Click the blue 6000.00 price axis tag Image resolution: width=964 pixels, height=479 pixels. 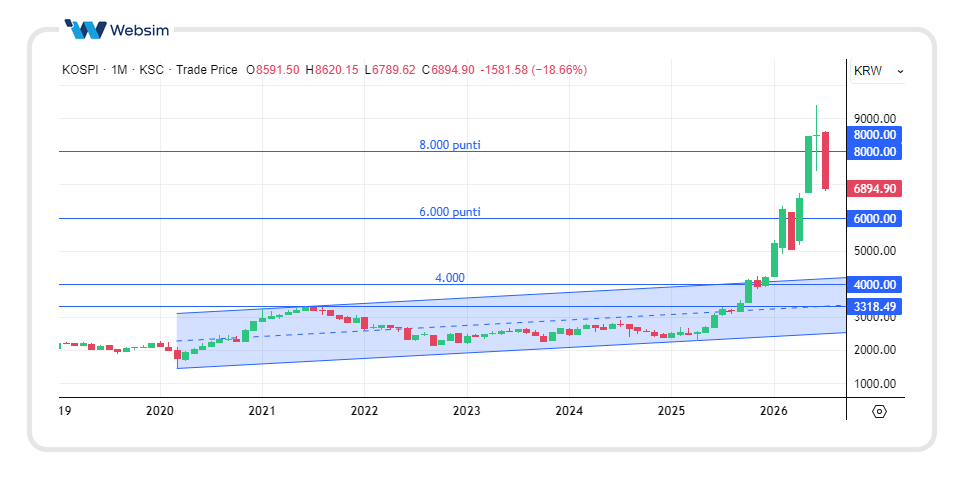tap(874, 218)
